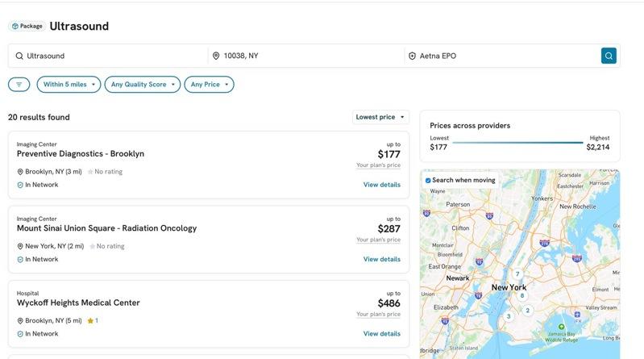Screen dimensions: 644x359
Task: Open the Any Price filter dropdown
Action: tap(209, 85)
